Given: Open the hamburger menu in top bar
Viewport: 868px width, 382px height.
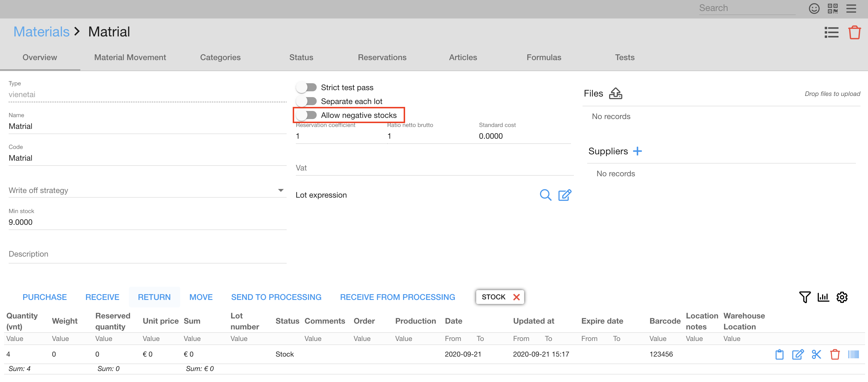Looking at the screenshot, I should click(851, 8).
